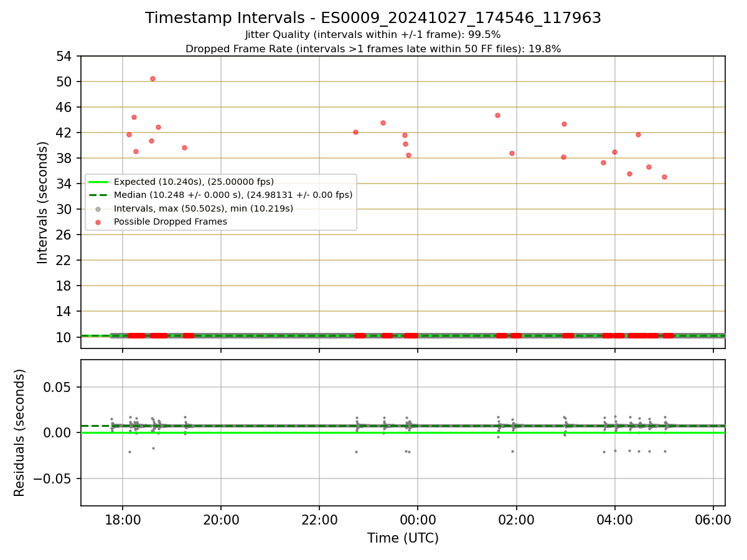This screenshot has height=560, width=747.
Task: Click the 00:00 x-axis tick label
Action: 418,520
